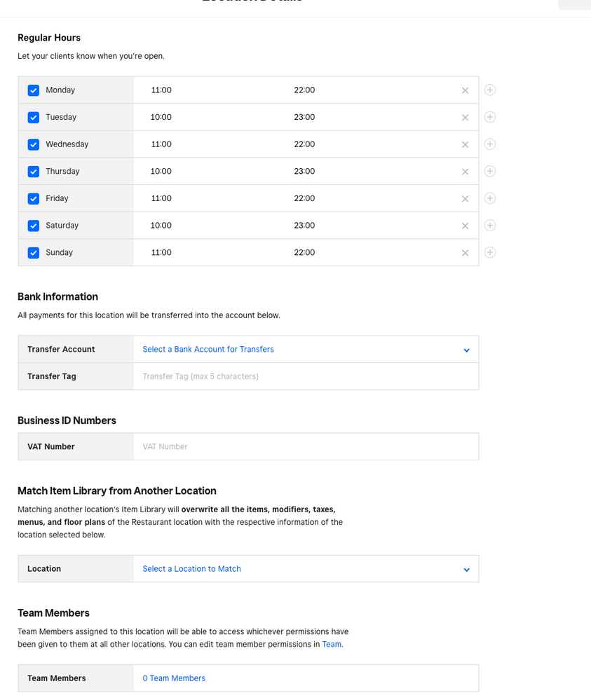Image resolution: width=591 pixels, height=700 pixels.
Task: Add additional hours for Sunday
Action: (490, 252)
